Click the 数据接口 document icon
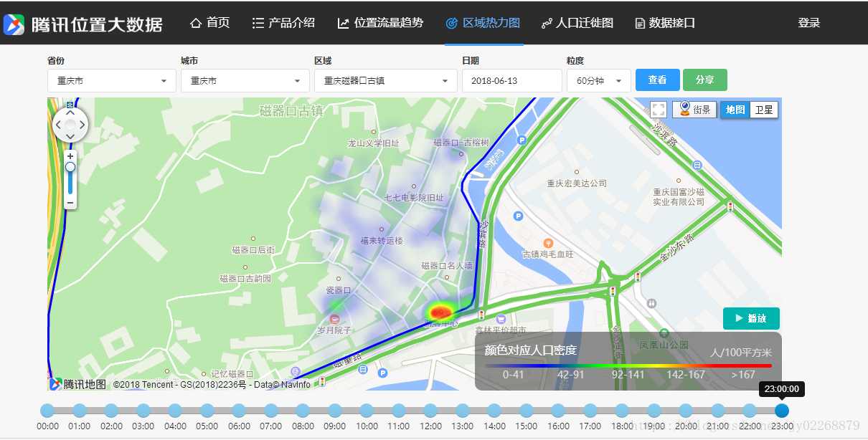868x440 pixels. (640, 23)
